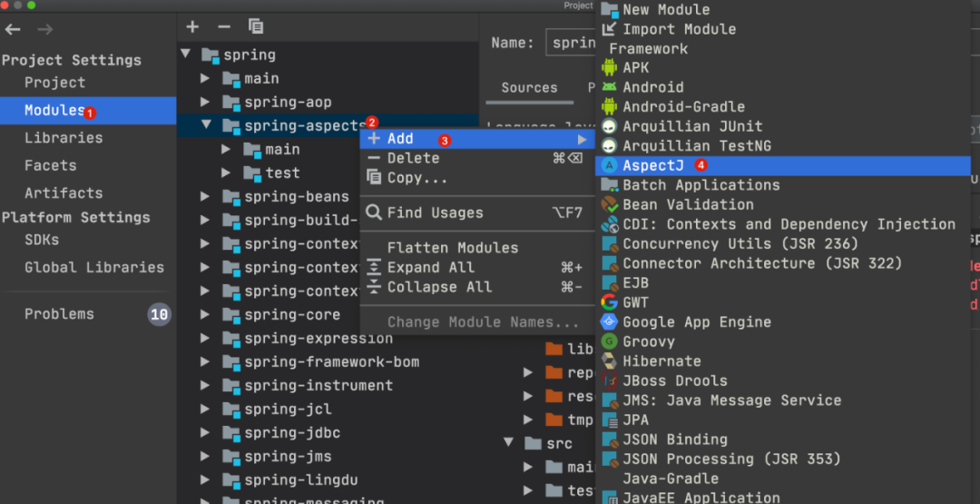Click the add module plus icon
The width and height of the screenshot is (980, 504).
pyautogui.click(x=191, y=26)
